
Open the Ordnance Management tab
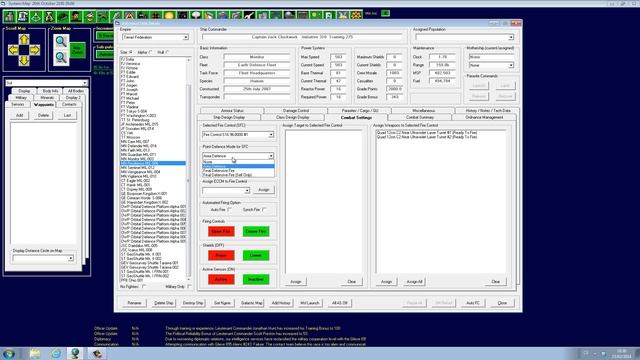coord(484,118)
